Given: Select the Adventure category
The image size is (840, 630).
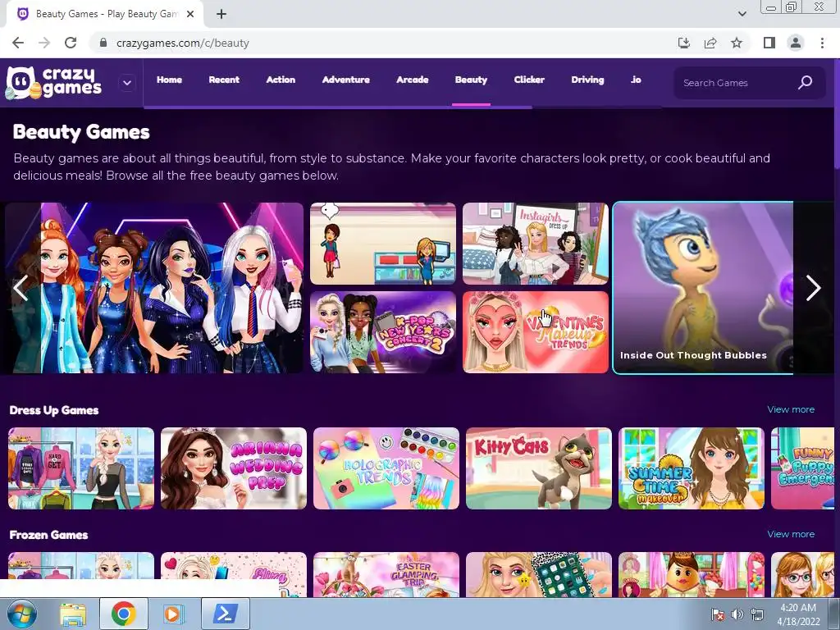Looking at the screenshot, I should (x=346, y=80).
